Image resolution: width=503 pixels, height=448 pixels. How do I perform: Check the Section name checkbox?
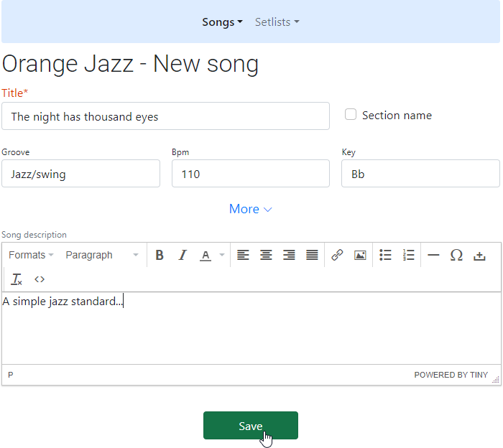point(351,115)
